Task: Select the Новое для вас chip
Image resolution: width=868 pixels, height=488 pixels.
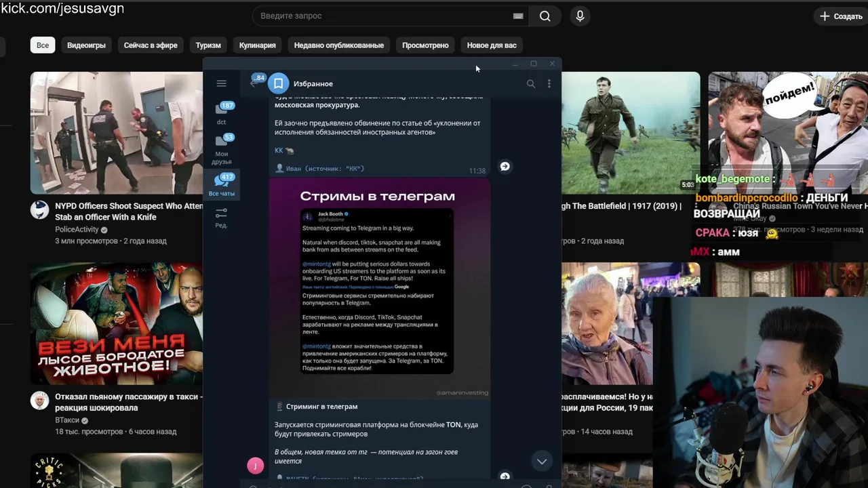Action: (492, 45)
